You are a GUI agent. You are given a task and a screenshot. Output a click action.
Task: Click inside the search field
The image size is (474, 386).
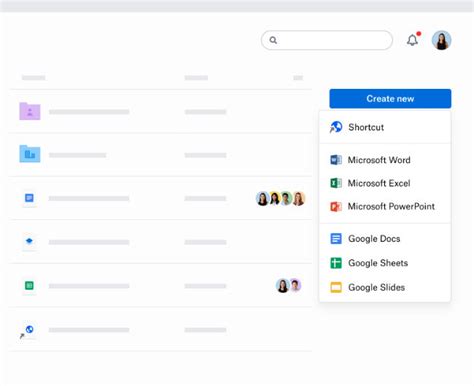(x=327, y=40)
